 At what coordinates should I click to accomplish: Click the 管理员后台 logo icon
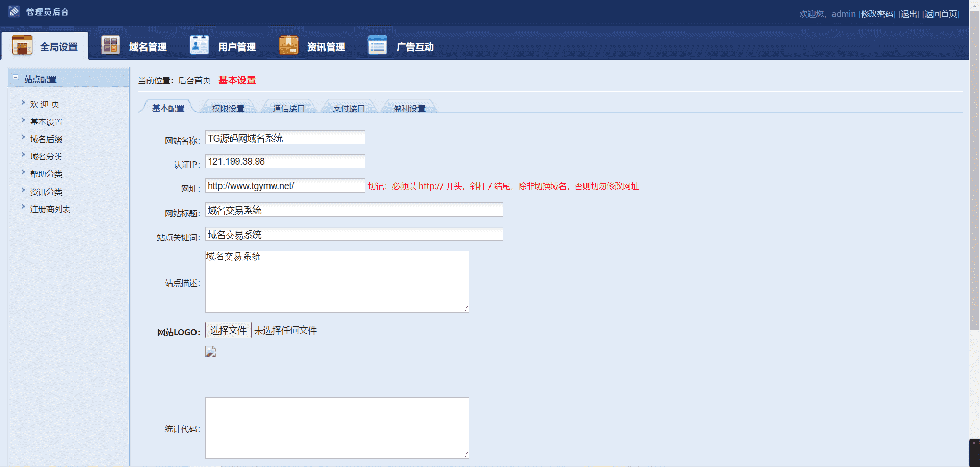14,11
